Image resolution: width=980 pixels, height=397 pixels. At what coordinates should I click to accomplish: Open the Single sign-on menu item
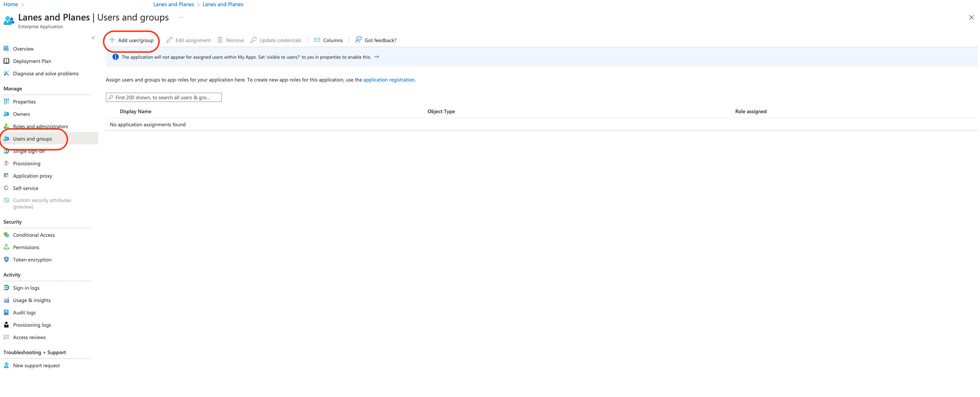29,151
